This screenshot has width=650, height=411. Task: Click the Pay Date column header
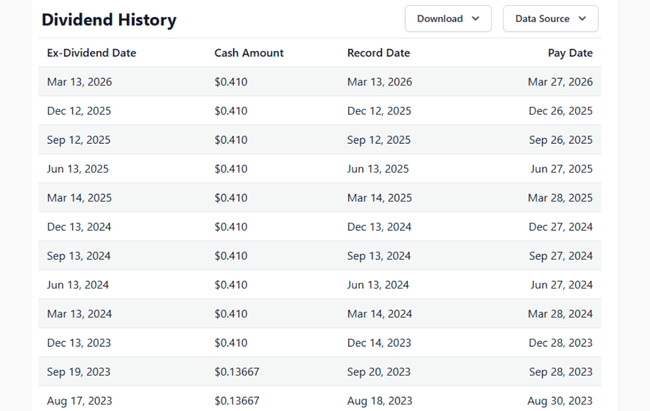(570, 53)
